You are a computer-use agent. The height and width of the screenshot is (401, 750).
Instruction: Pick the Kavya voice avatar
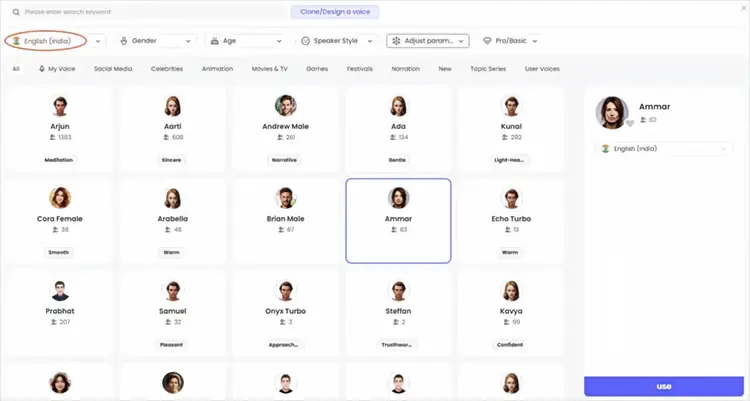[511, 290]
